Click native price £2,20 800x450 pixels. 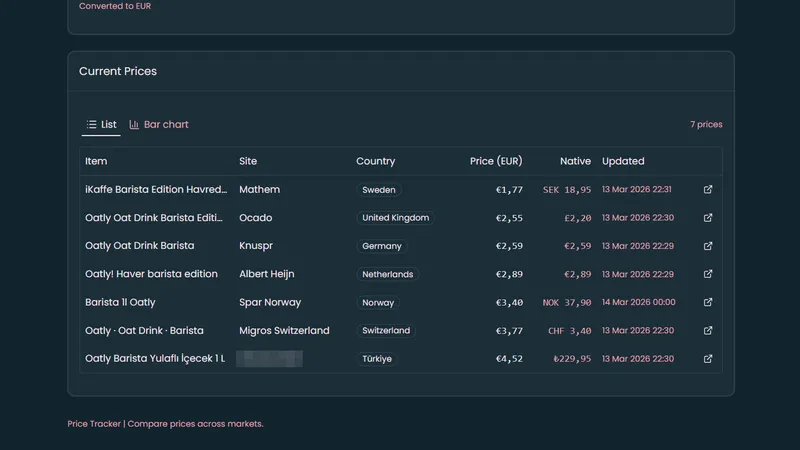(578, 218)
